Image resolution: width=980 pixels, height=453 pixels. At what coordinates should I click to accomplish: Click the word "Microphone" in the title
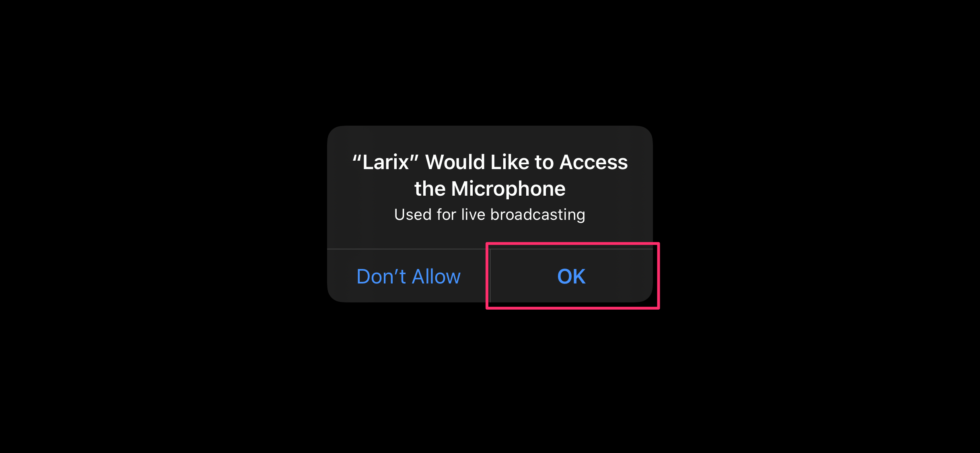pos(509,189)
